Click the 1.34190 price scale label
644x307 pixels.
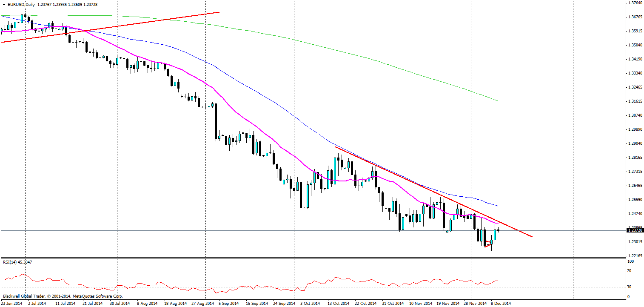point(635,59)
